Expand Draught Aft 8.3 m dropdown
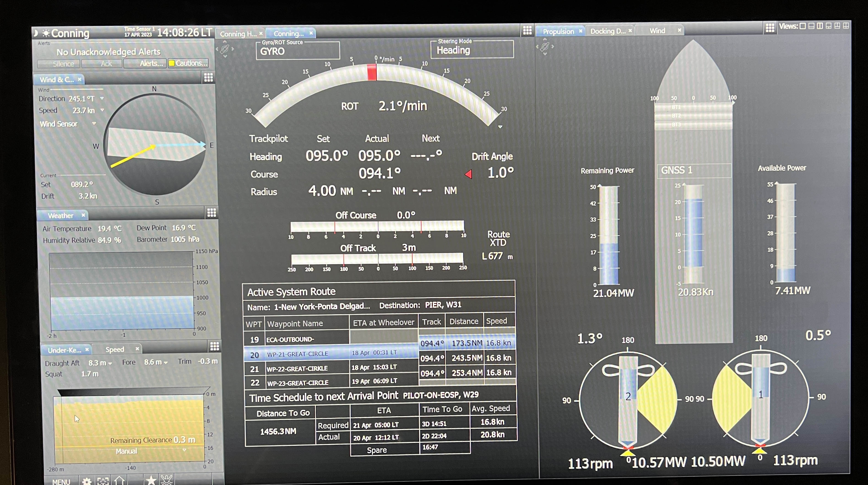Viewport: 868px width, 485px height. 110,363
